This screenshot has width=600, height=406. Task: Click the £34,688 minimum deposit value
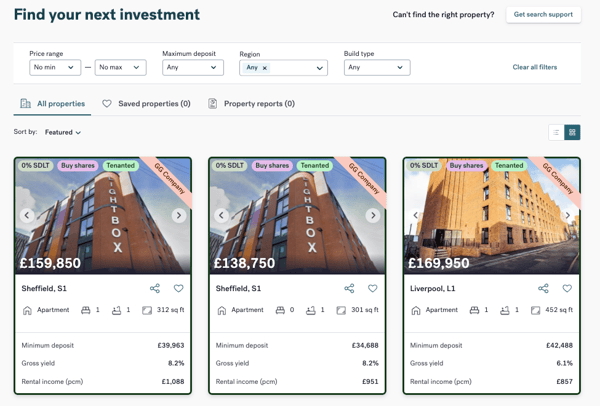point(365,346)
